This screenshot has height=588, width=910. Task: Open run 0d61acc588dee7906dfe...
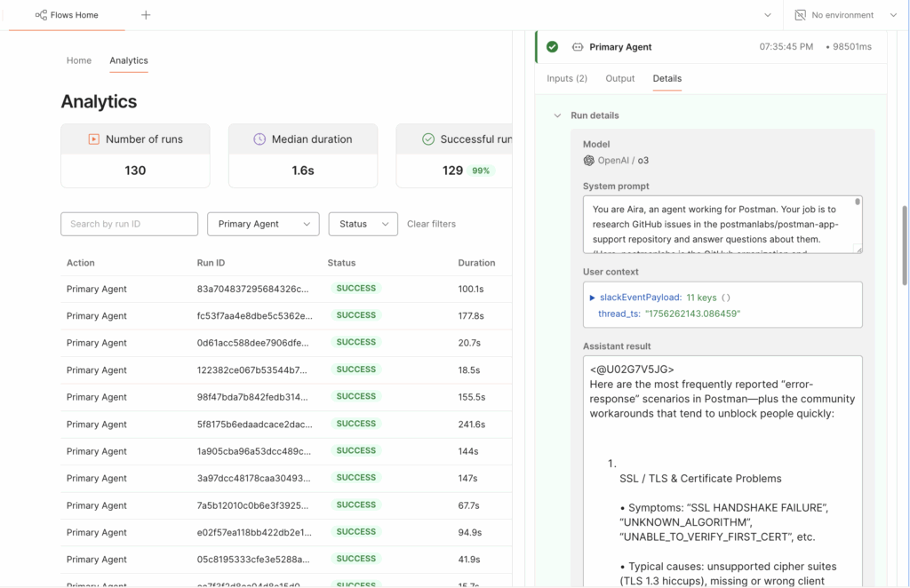coord(252,343)
